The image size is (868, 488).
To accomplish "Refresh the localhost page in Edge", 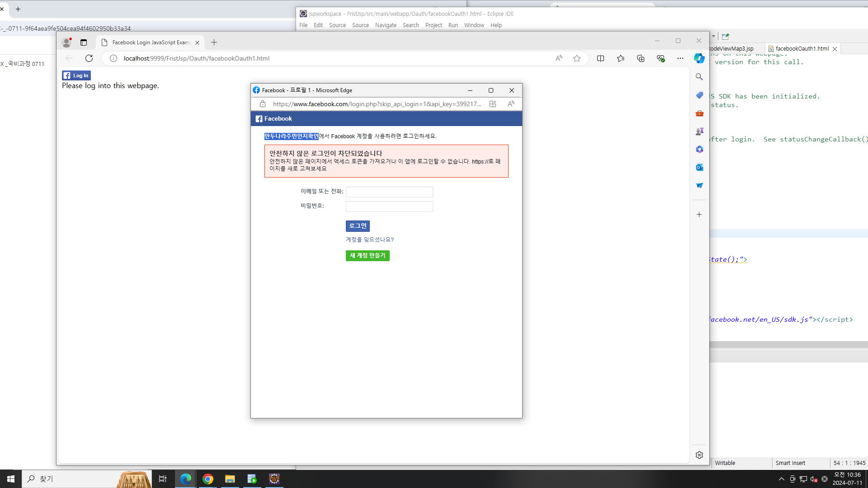I will click(x=89, y=58).
